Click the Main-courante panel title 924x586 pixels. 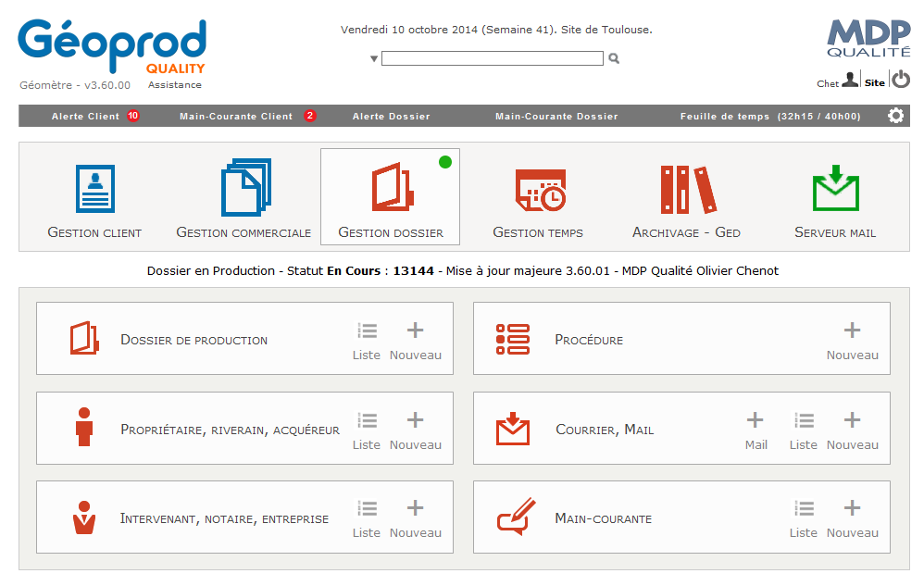click(x=604, y=518)
